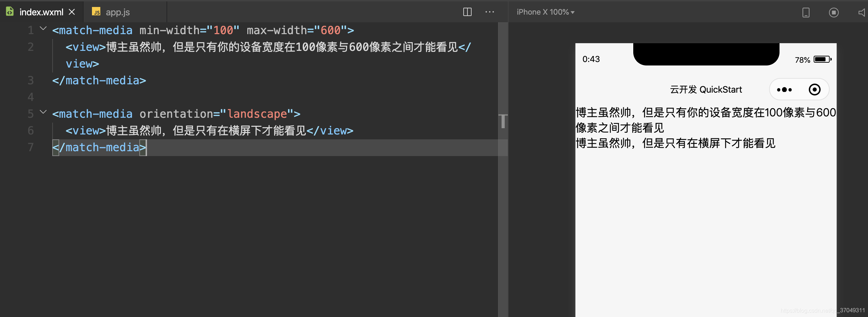
Task: Click the max-width value "600" in line 1
Action: pyautogui.click(x=331, y=30)
